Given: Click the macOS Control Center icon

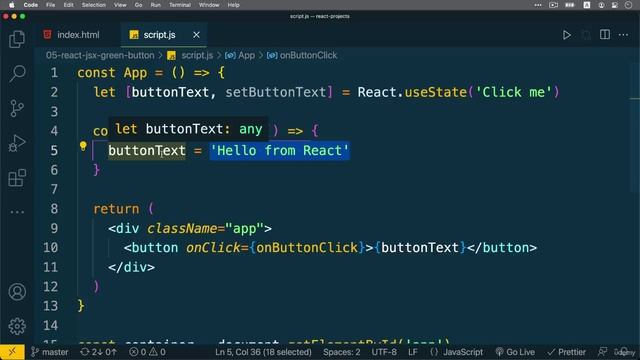Looking at the screenshot, I should point(614,5).
